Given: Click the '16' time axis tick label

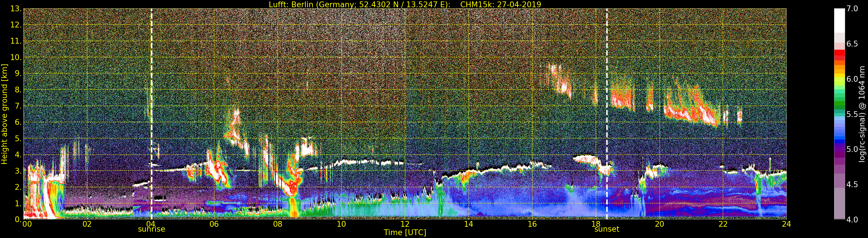Looking at the screenshot, I should 532,224.
